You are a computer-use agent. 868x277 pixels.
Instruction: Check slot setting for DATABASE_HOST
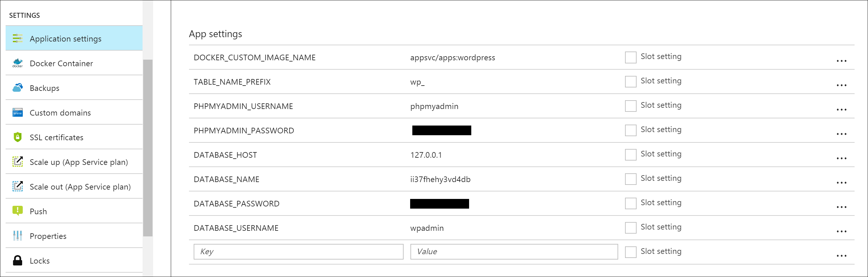(630, 155)
